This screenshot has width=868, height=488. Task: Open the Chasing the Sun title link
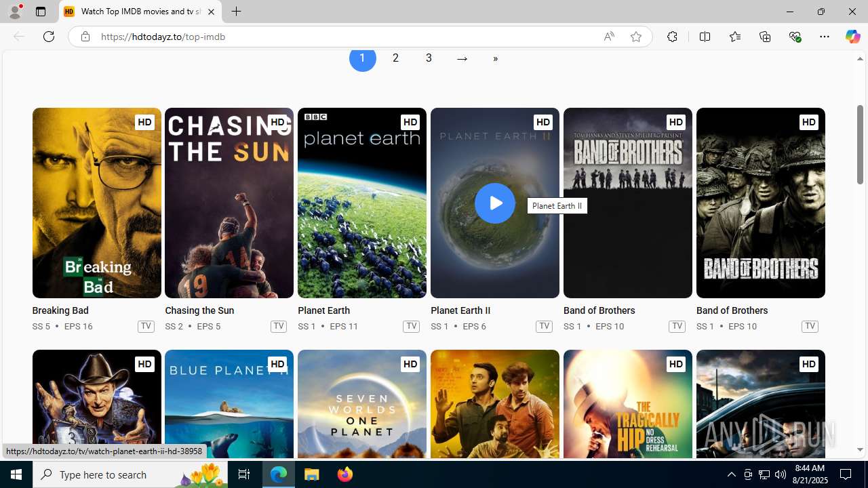point(199,310)
